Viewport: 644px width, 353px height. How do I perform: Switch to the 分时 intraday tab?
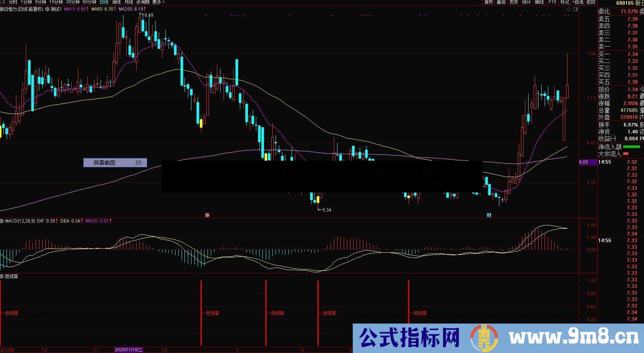pyautogui.click(x=13, y=3)
